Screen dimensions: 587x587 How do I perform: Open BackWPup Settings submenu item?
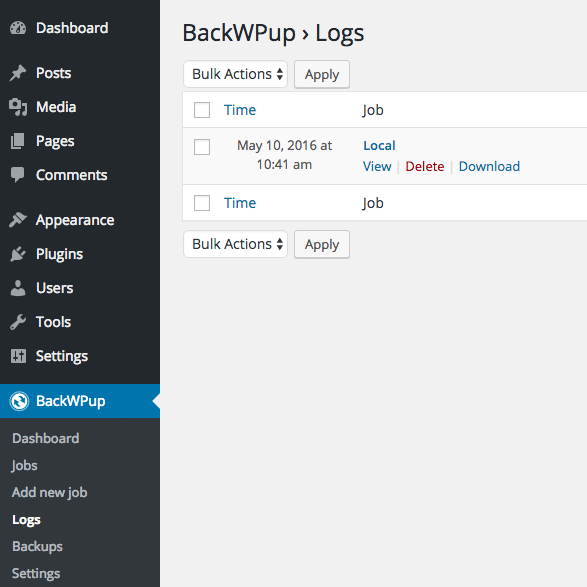(36, 574)
